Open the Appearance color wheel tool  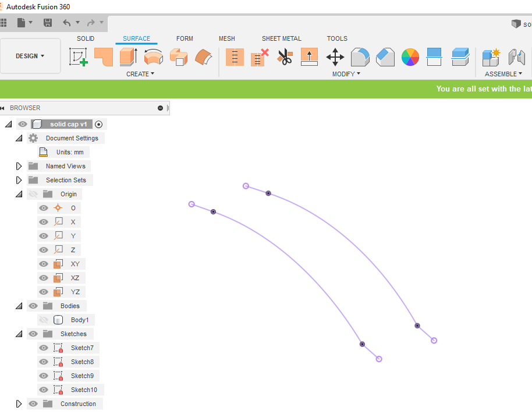(410, 57)
